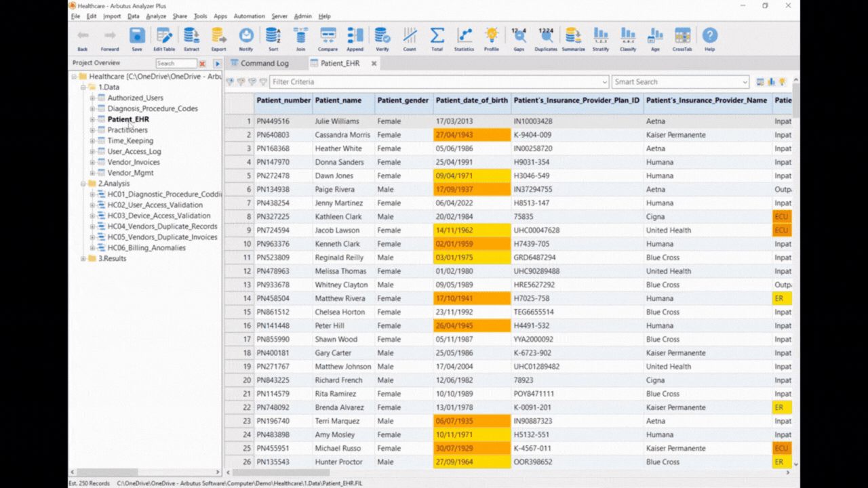The height and width of the screenshot is (488, 868).
Task: Open the Analyze menu
Action: coord(156,16)
